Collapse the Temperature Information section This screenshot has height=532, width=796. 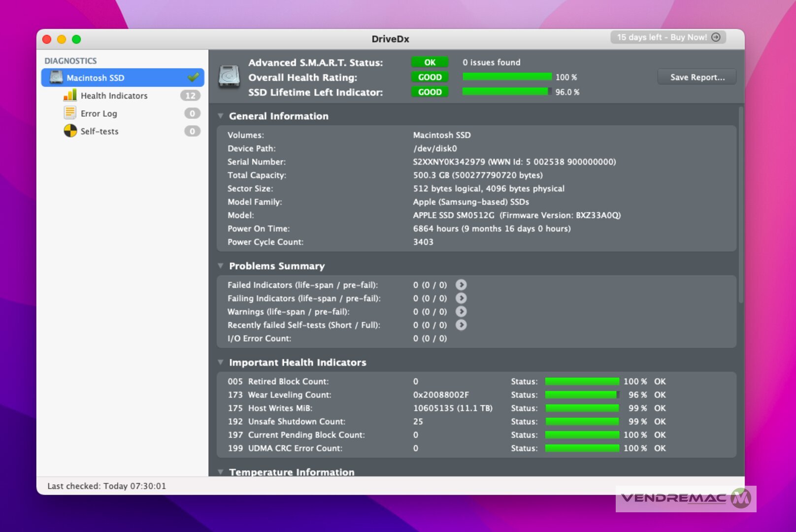tap(221, 471)
